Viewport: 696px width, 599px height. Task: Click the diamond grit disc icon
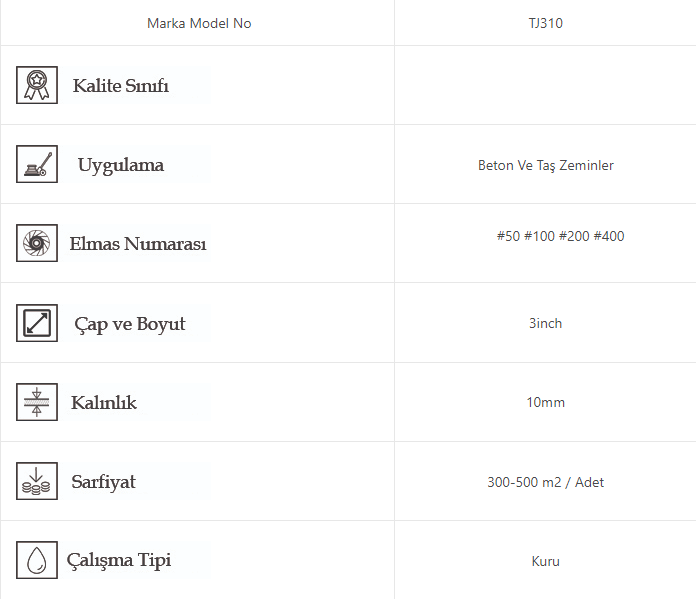coord(37,243)
